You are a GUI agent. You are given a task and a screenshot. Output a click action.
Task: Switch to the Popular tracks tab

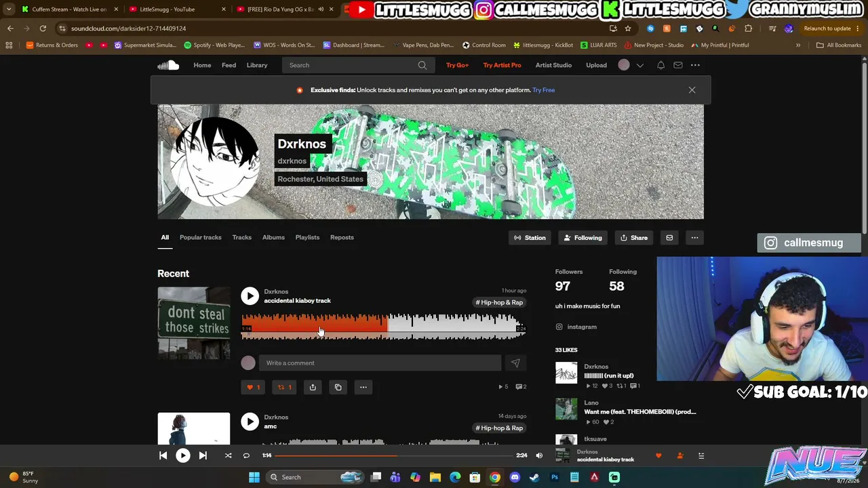point(201,237)
